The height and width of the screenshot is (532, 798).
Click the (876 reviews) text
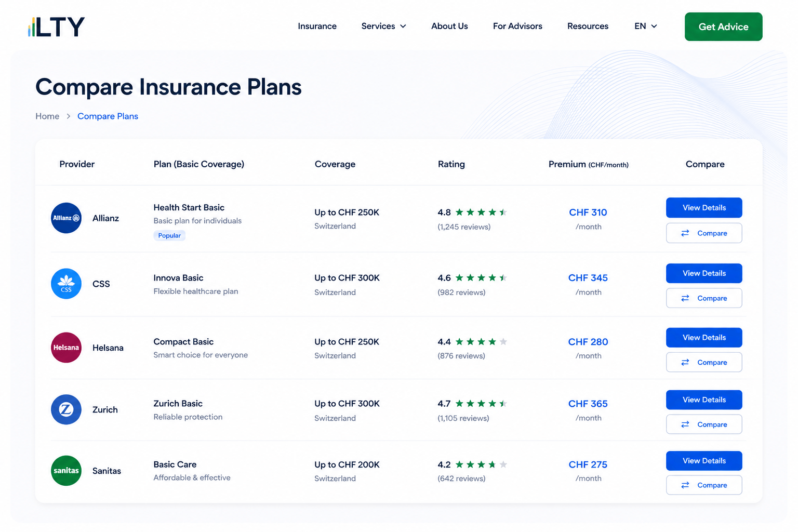[x=461, y=356]
